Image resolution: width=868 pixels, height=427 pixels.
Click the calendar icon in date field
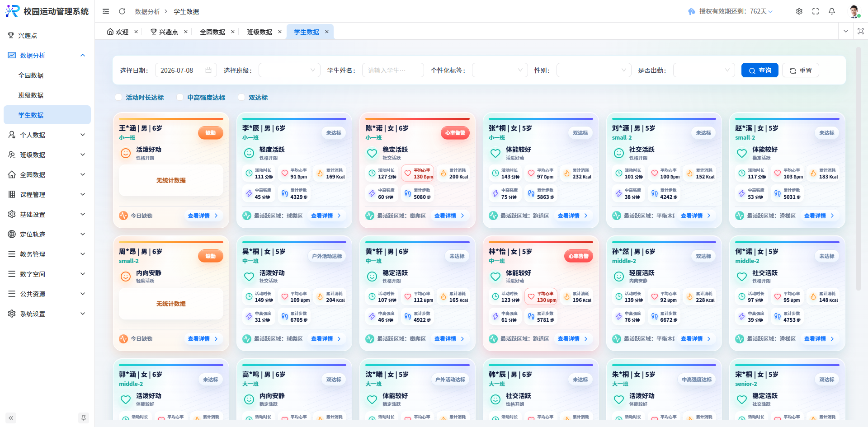208,70
